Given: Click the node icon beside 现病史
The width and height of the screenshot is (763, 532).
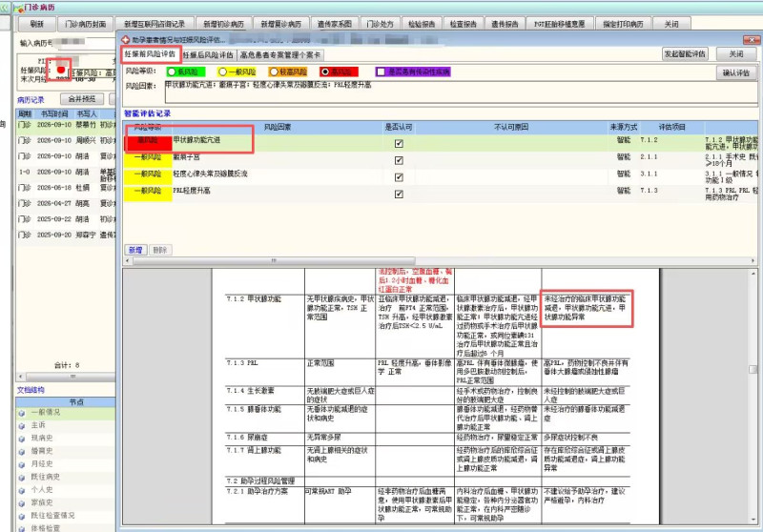Looking at the screenshot, I should coord(21,439).
